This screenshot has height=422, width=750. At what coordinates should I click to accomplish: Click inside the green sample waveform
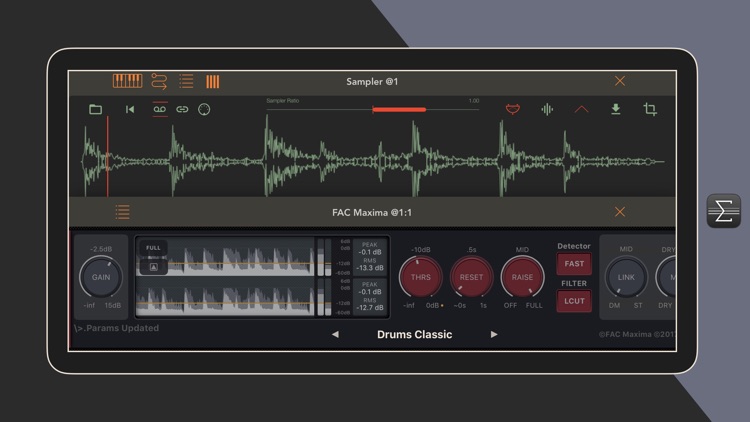[373, 161]
